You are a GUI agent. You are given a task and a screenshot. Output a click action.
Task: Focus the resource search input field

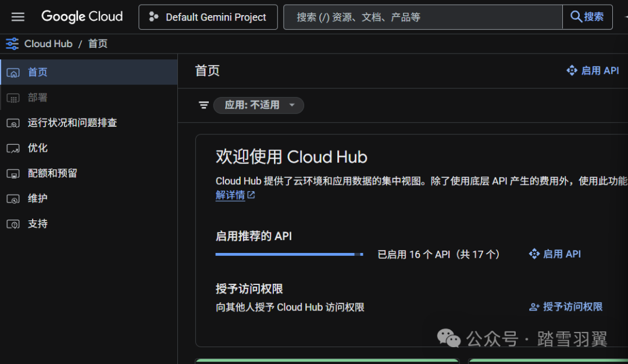[x=423, y=17]
